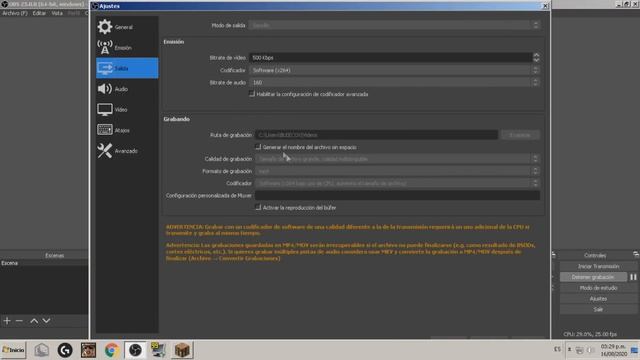The height and width of the screenshot is (360, 640).
Task: Click Modo de estudio button
Action: 598,288
